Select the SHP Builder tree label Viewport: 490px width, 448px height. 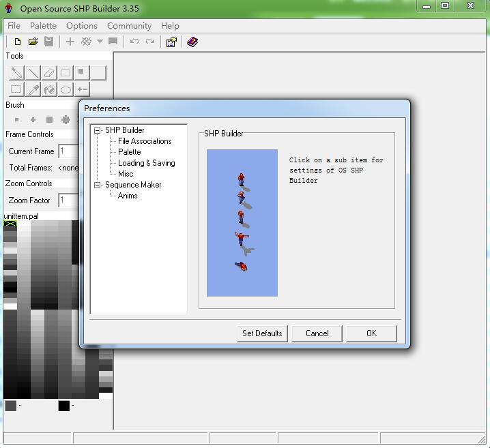[x=124, y=130]
